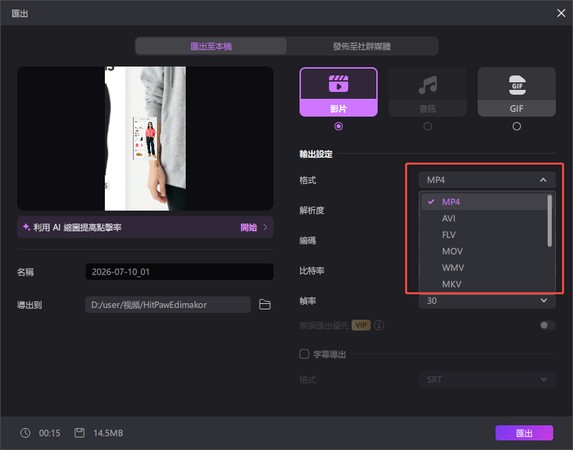Image resolution: width=573 pixels, height=450 pixels.
Task: Click the 14.5MB file size text
Action: [x=108, y=433]
